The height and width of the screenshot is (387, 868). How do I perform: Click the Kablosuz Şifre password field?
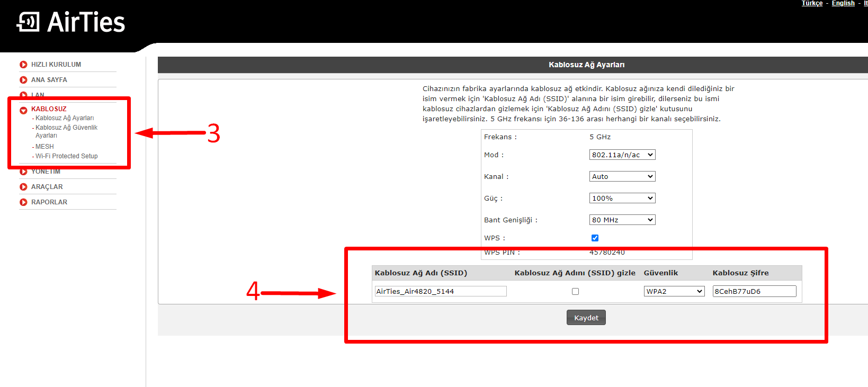[755, 291]
